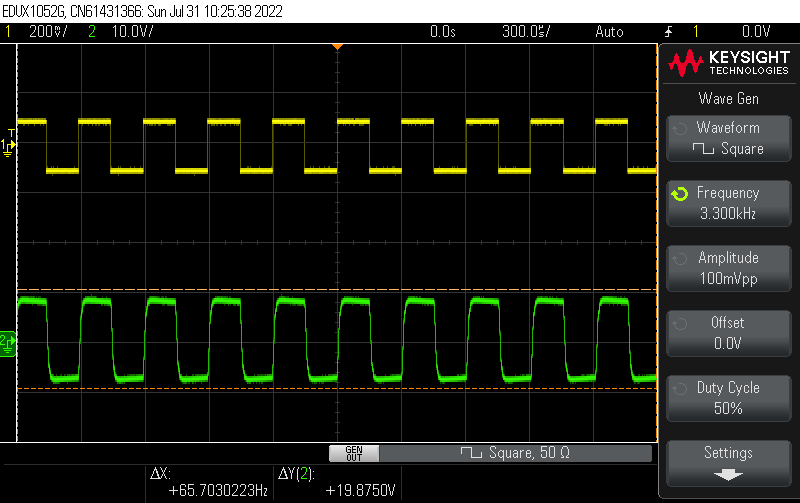
Task: Click the Square, 50 Ω generator status bar
Action: click(x=515, y=453)
